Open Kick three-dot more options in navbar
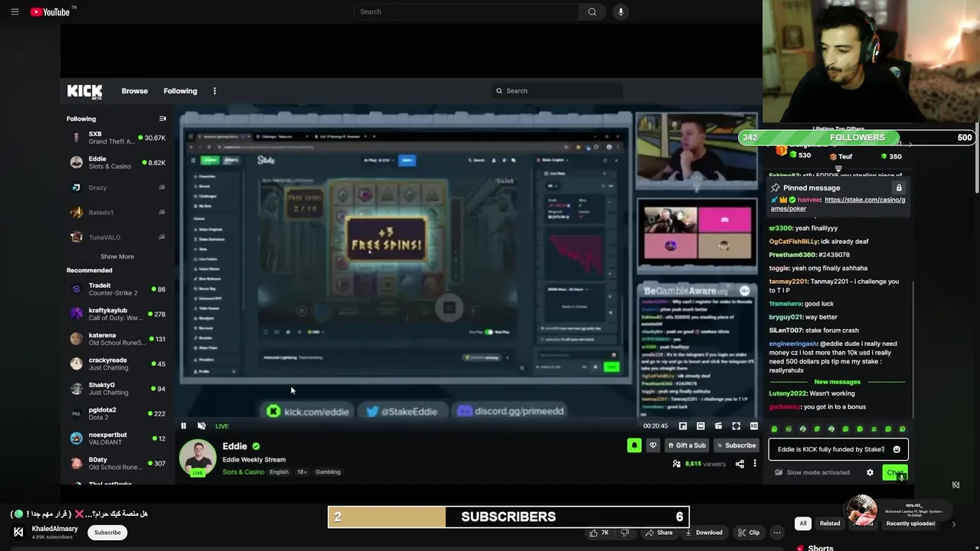Image resolution: width=980 pixels, height=551 pixels. click(214, 91)
